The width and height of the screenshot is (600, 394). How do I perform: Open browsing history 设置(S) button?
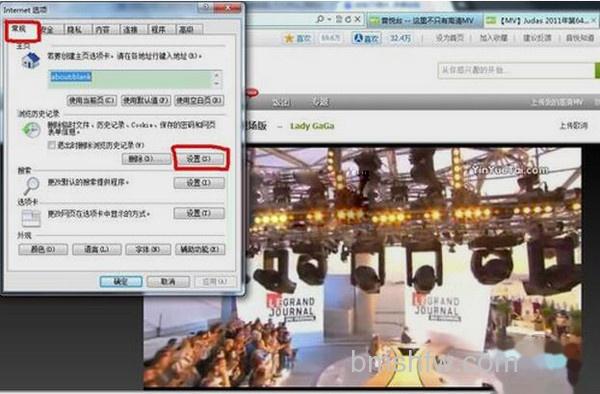(199, 159)
